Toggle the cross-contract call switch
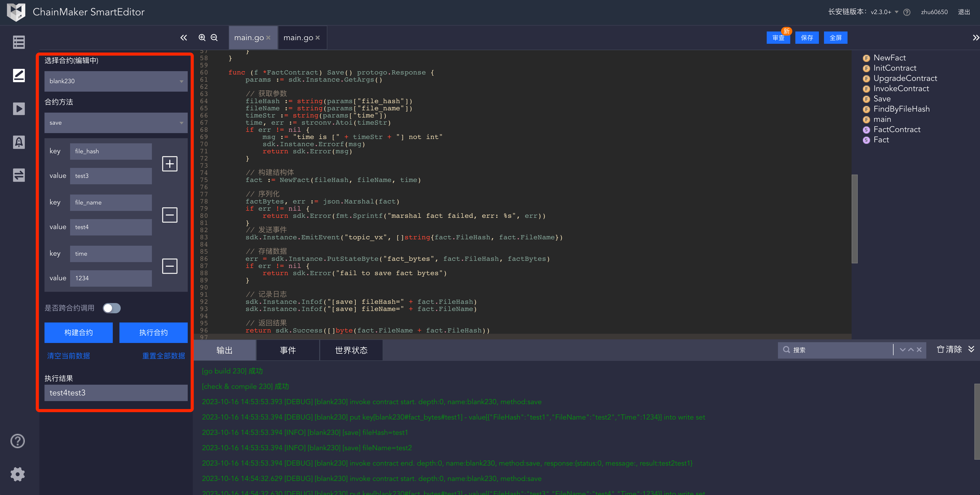 pyautogui.click(x=112, y=308)
